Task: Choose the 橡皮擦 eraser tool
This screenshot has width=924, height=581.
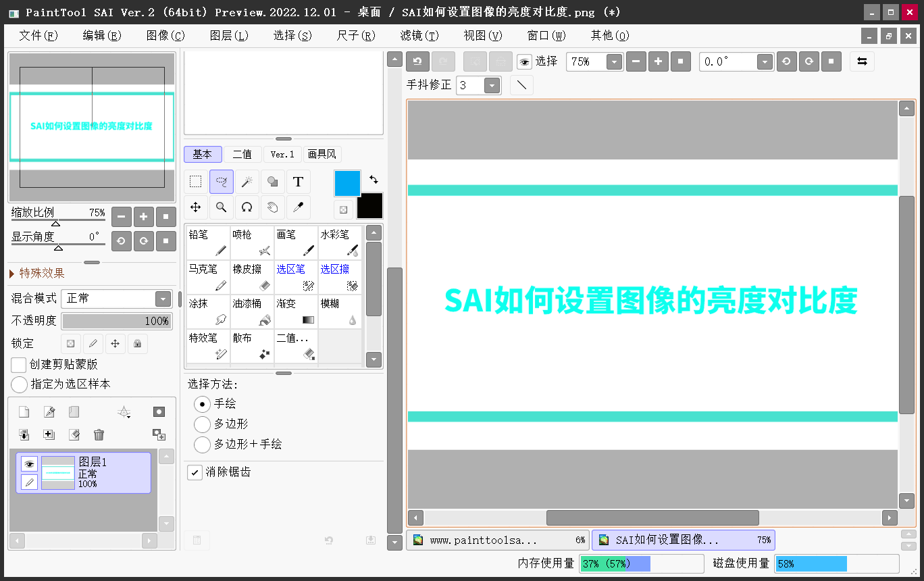Action: [x=252, y=278]
